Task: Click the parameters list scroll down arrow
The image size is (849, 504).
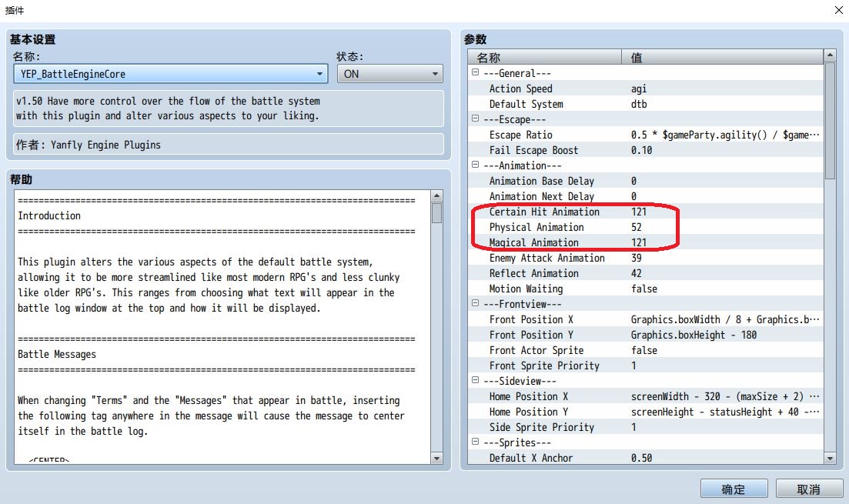Action: 830,458
